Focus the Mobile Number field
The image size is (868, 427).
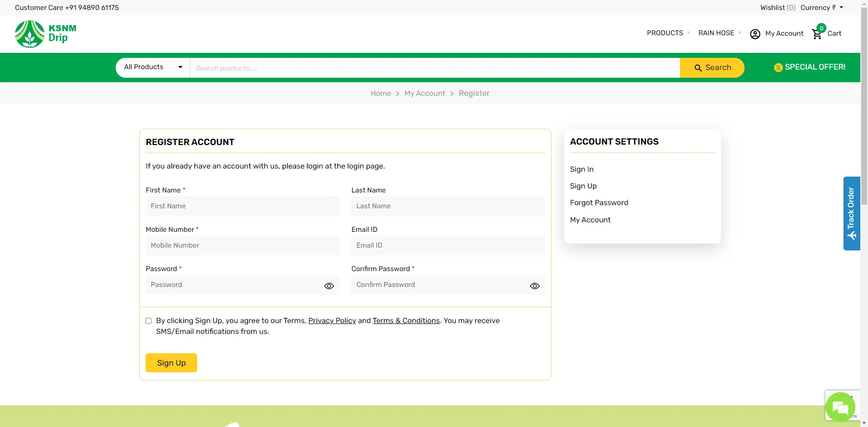coord(242,245)
